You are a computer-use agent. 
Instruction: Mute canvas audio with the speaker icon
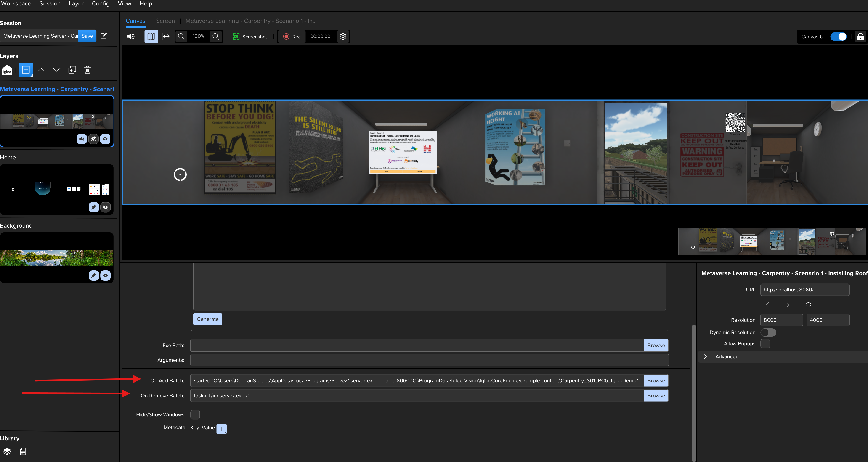pos(131,36)
